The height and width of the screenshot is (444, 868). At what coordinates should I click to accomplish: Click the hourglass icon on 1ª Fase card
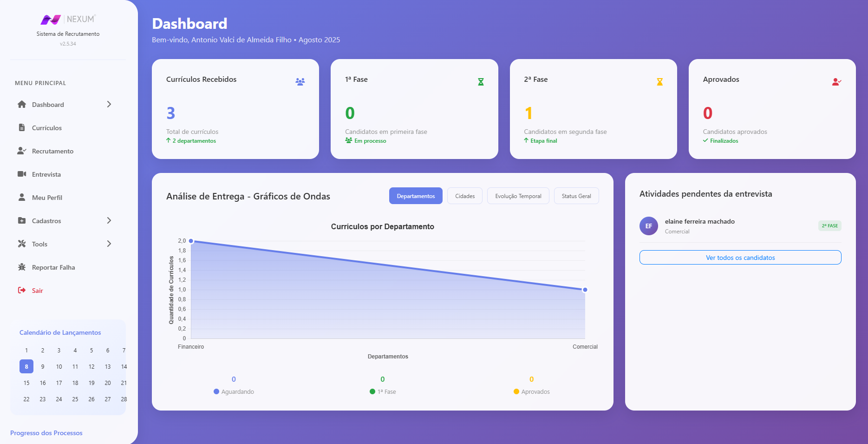pos(480,81)
